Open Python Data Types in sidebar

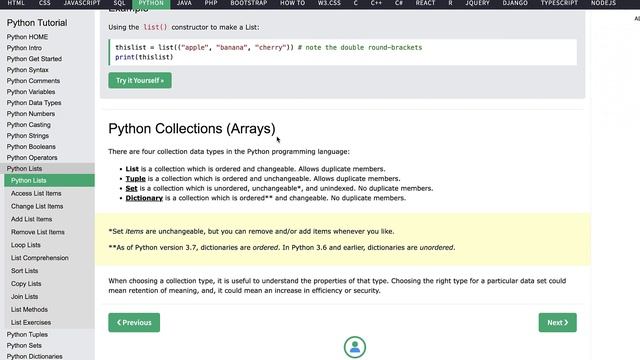point(34,103)
